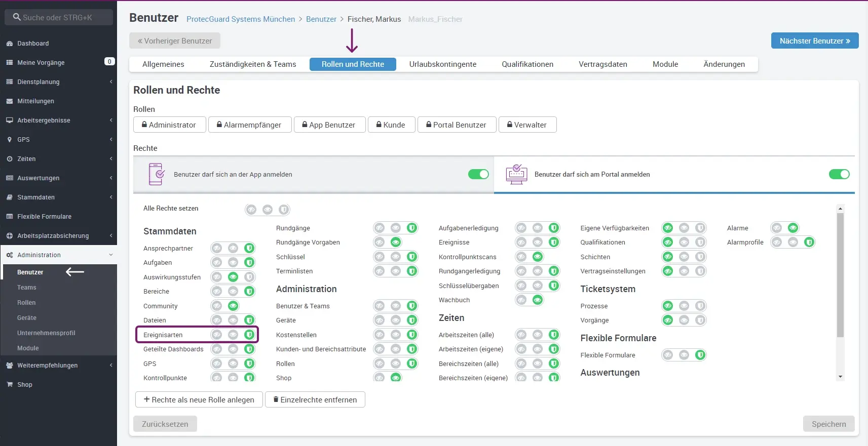Click Rechte als neue Rolle anlegen
The width and height of the screenshot is (868, 446).
(x=199, y=399)
